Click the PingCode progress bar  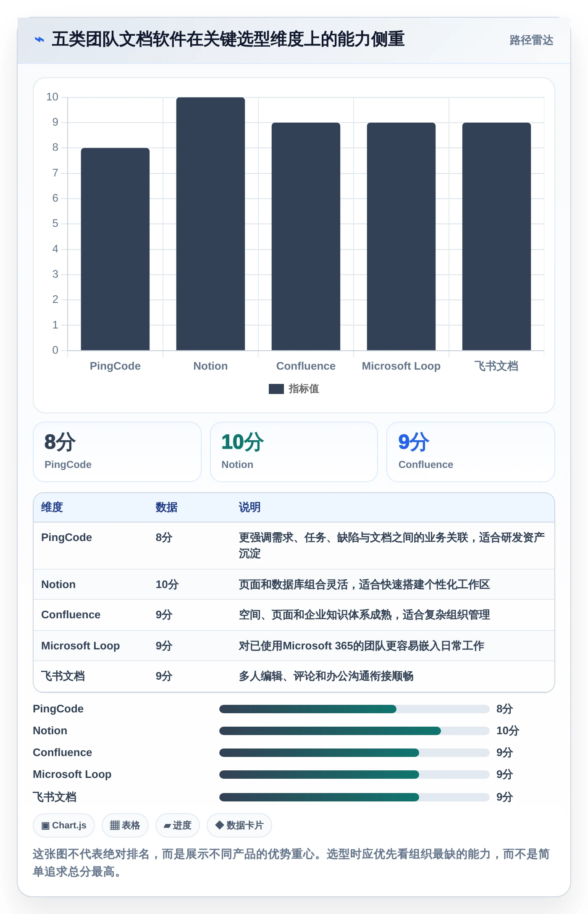tap(354, 709)
